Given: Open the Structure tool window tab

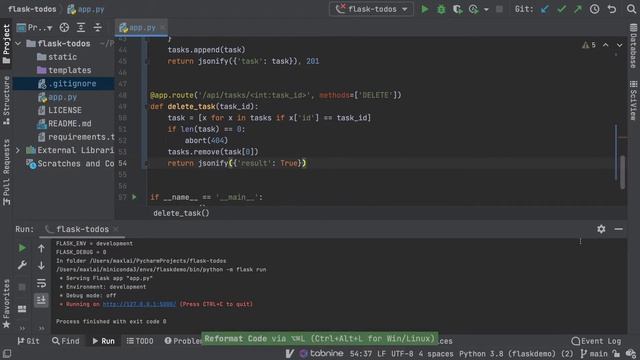Looking at the screenshot, I should tap(6, 100).
